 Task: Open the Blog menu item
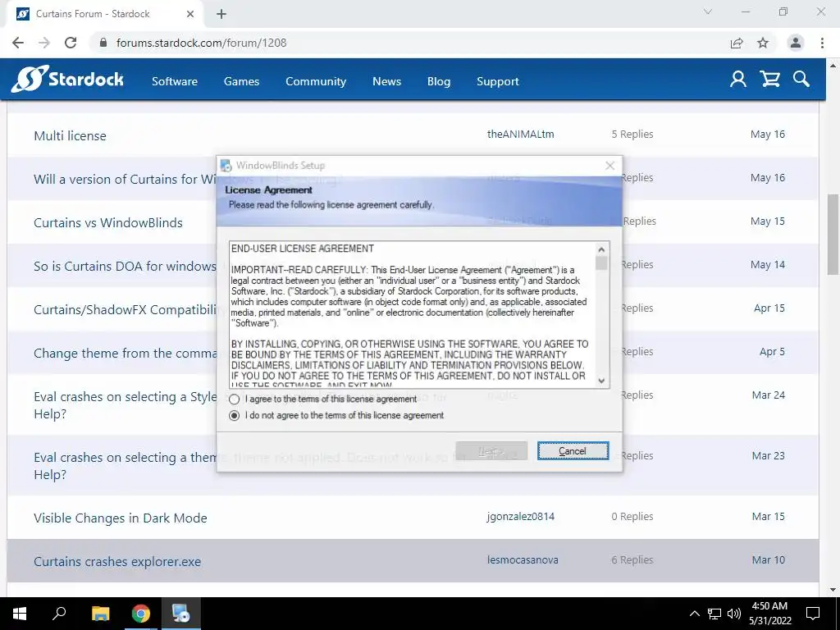(x=439, y=81)
